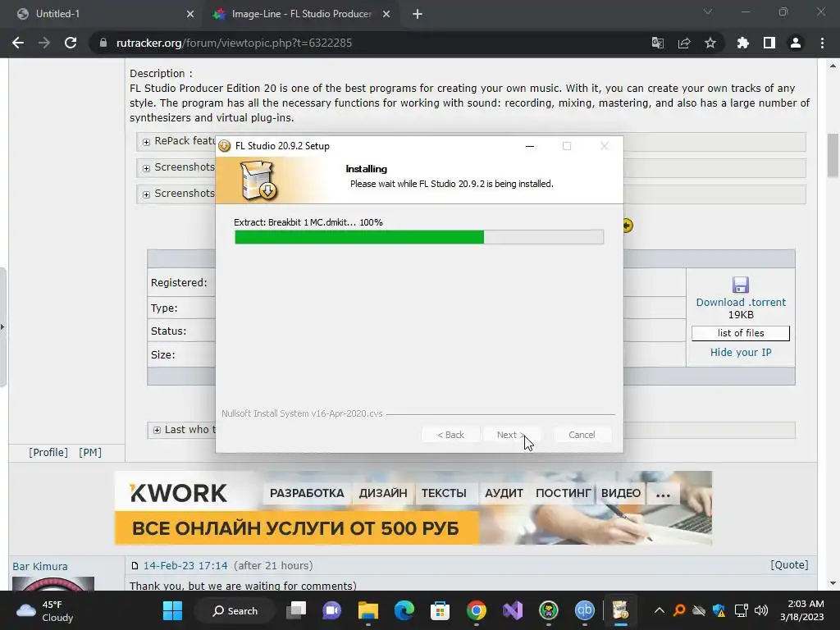Image resolution: width=840 pixels, height=630 pixels.
Task: Minimize the FL Studio Setup window
Action: [530, 146]
